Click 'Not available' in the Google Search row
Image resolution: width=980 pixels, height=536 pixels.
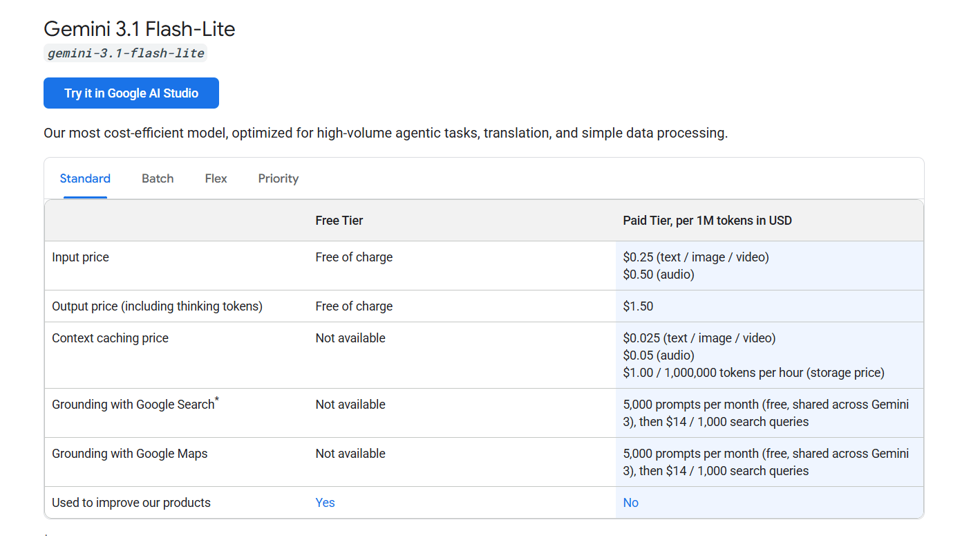point(350,405)
